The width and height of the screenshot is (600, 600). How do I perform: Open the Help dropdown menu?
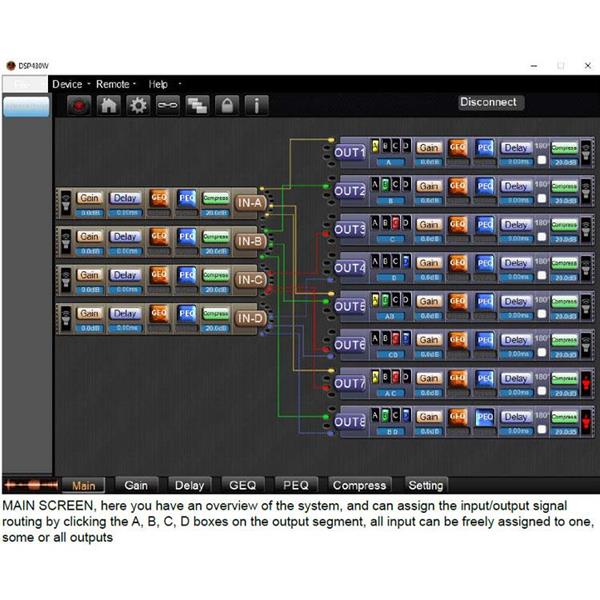(x=158, y=84)
